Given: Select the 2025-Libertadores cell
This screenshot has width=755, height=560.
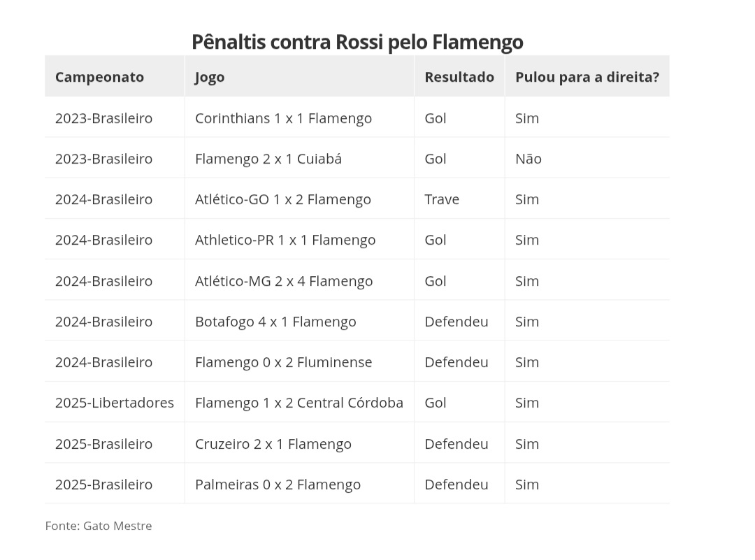Looking at the screenshot, I should click(115, 402).
